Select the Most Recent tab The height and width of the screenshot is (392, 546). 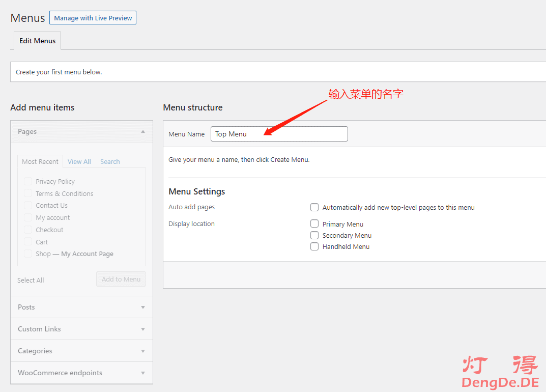40,161
